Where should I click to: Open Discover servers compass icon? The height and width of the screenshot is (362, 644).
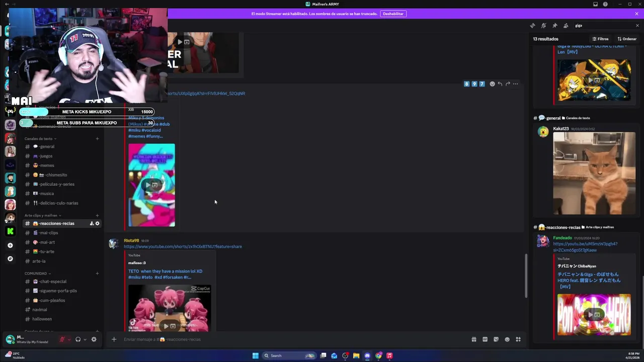10,258
